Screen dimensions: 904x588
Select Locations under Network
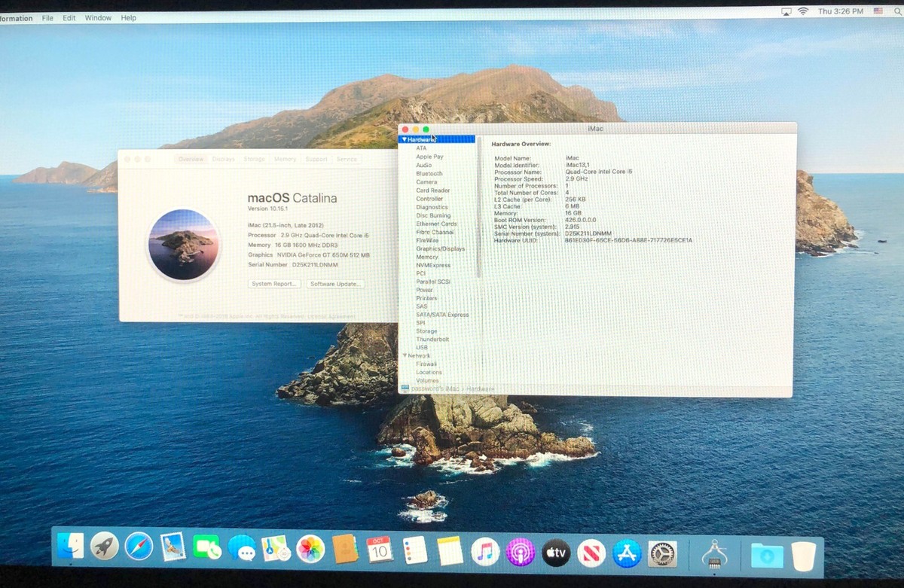[429, 372]
